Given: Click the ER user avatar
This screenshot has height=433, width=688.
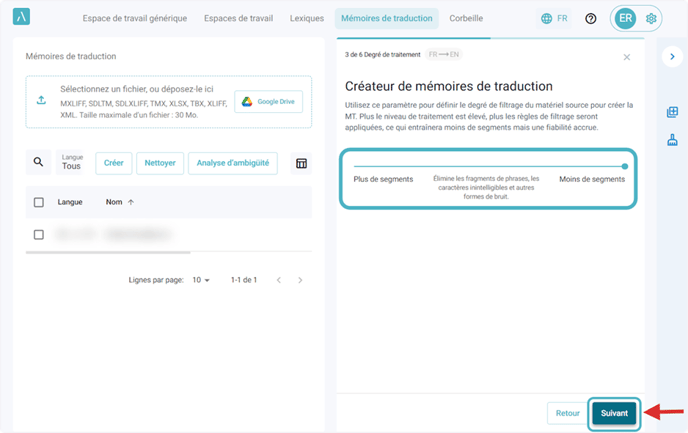Looking at the screenshot, I should (x=625, y=19).
